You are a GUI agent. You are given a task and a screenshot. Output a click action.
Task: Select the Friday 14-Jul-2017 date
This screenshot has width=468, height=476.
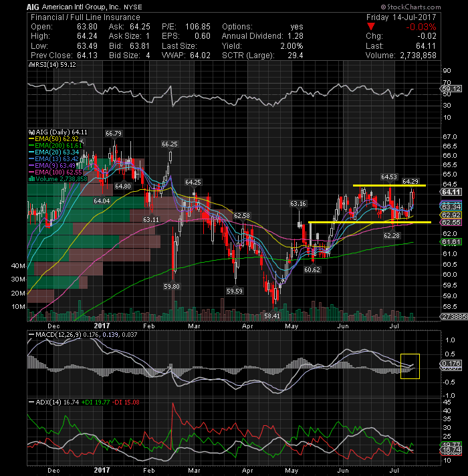(401, 17)
